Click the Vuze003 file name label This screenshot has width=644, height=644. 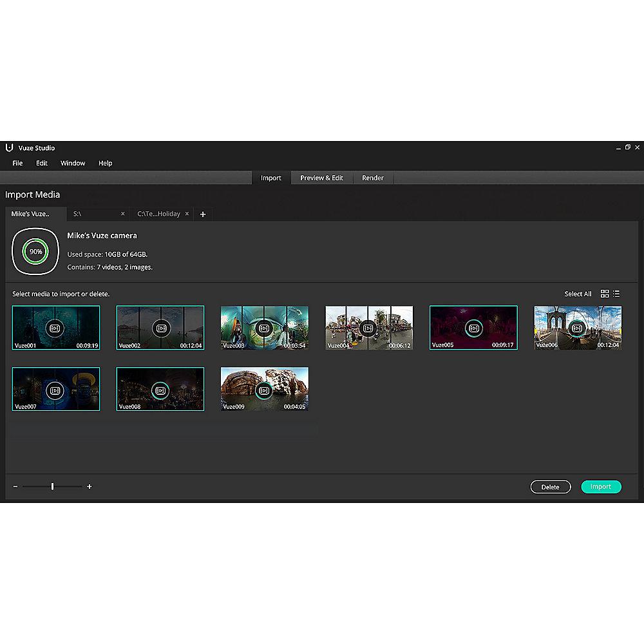[233, 345]
